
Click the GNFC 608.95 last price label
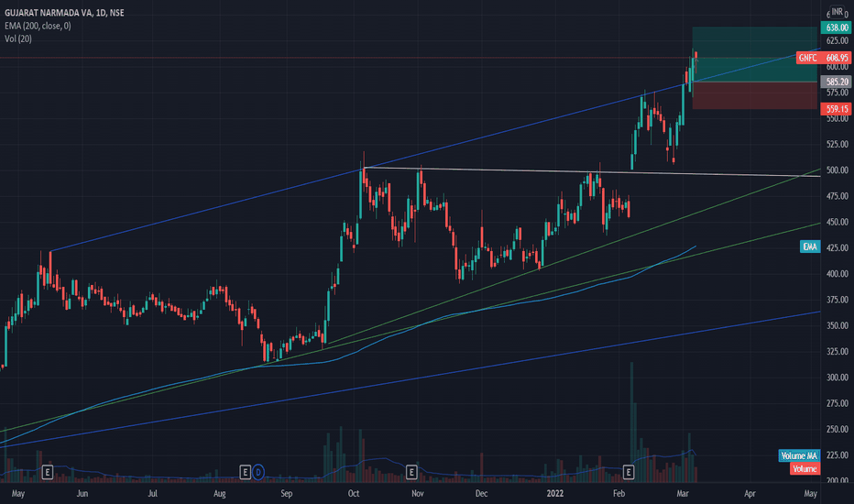(824, 57)
